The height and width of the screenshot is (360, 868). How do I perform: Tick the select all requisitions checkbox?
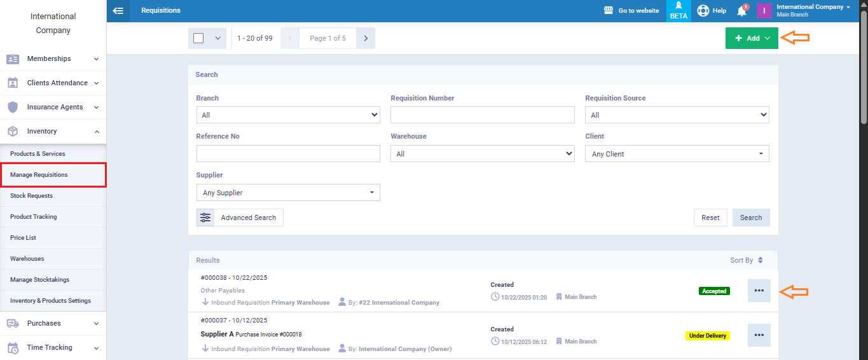point(198,38)
